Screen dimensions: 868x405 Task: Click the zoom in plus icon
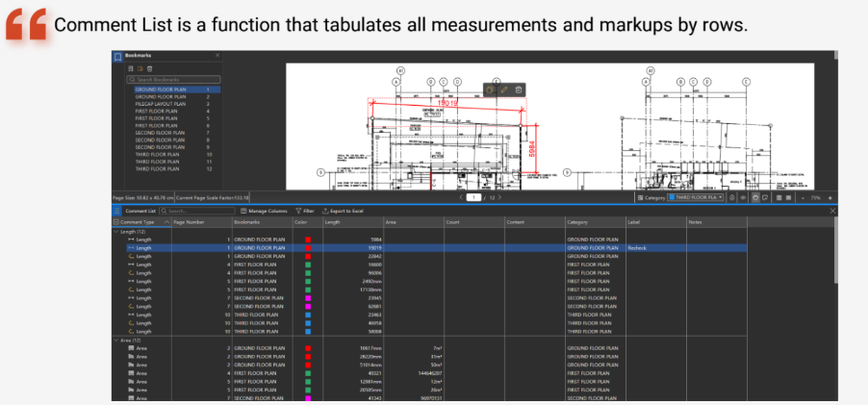click(x=830, y=197)
